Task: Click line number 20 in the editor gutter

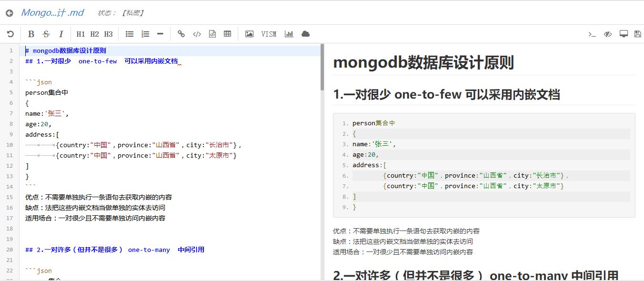Action: click(10, 250)
